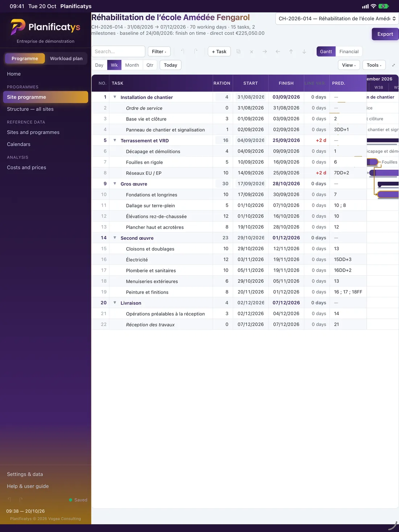
Task: Collapse the Gros œuvre group
Action: (115, 183)
